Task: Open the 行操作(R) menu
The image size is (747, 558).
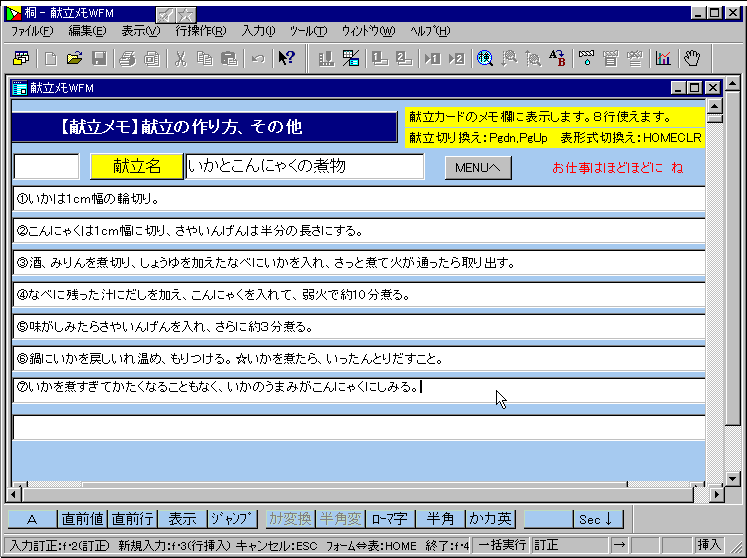Action: tap(200, 31)
